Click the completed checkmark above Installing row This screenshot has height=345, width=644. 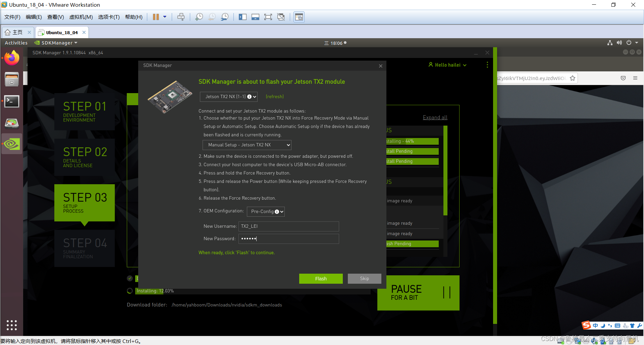[130, 278]
